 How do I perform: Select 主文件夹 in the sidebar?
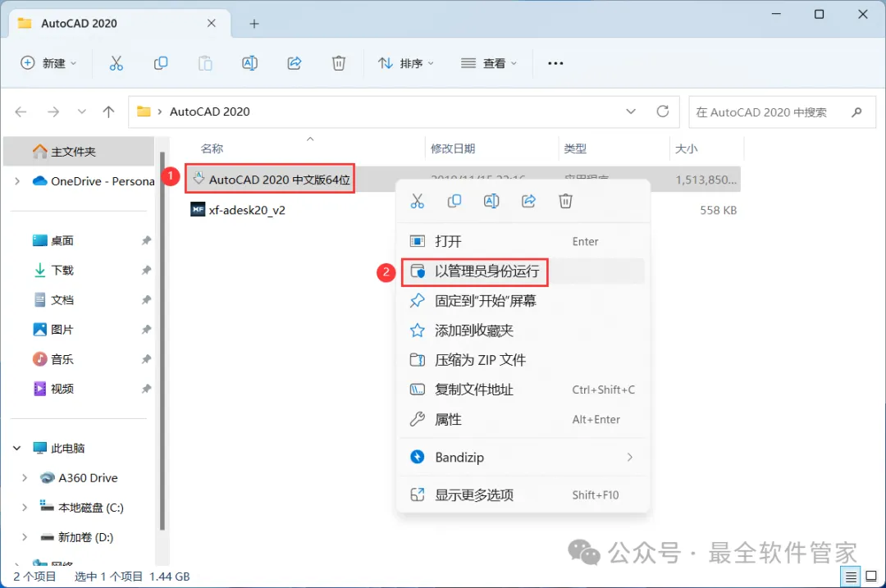pos(79,152)
